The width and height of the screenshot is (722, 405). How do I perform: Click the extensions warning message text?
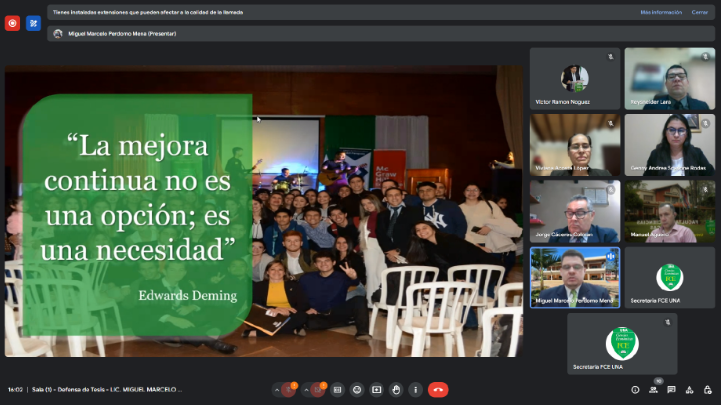pos(148,12)
